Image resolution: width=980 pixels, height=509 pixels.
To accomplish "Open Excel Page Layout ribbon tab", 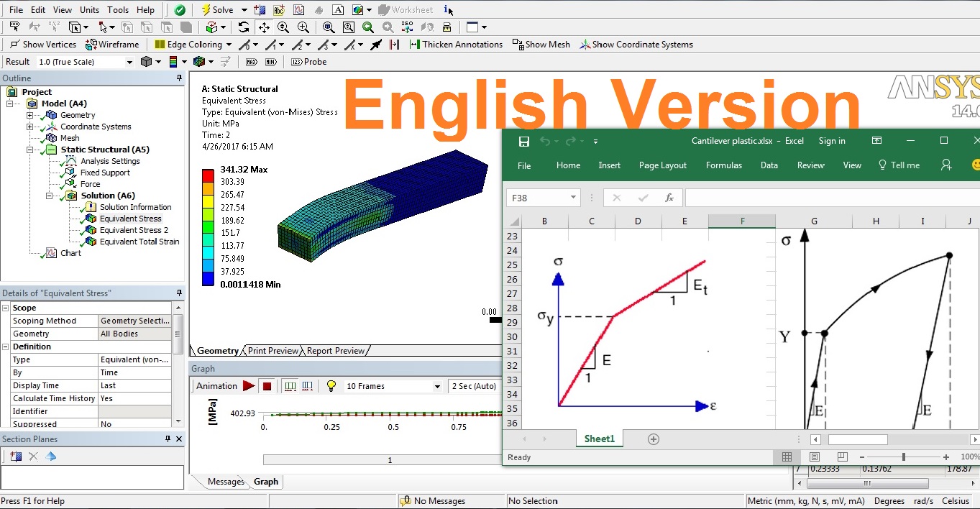I will 663,165.
